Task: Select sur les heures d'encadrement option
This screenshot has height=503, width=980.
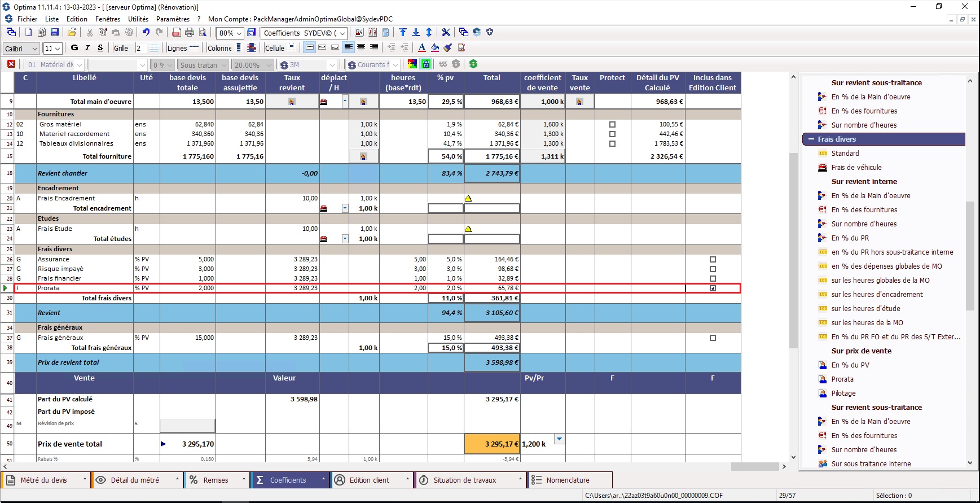Action: pyautogui.click(x=877, y=294)
